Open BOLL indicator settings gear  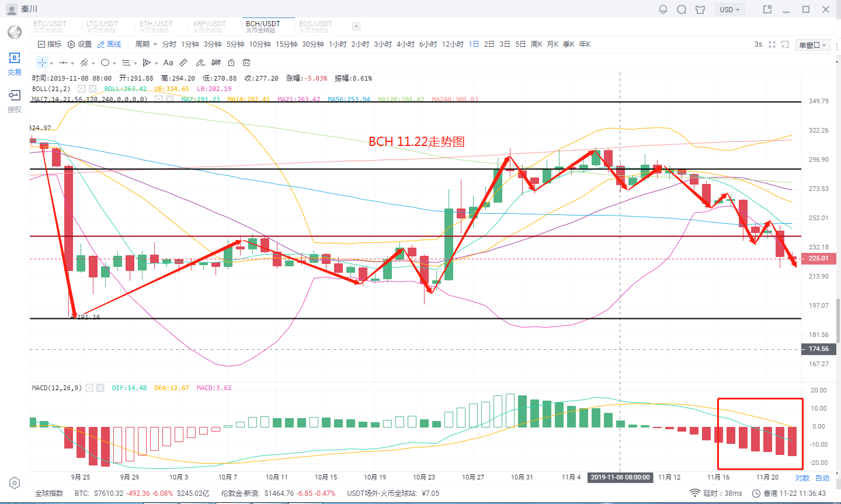coord(82,89)
